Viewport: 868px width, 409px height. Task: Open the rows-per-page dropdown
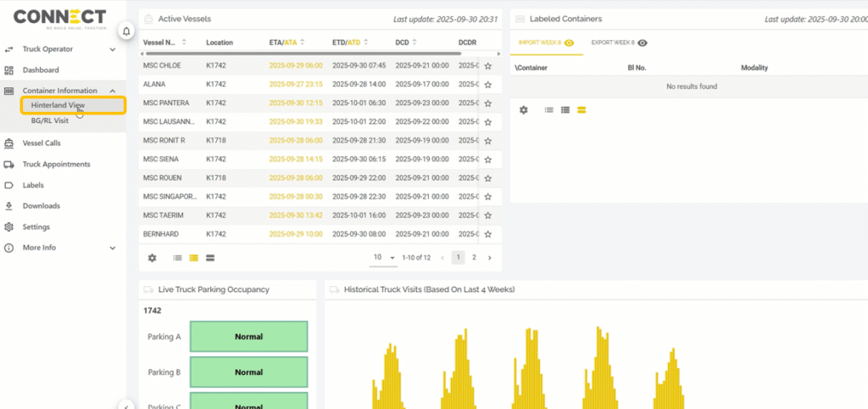[384, 257]
